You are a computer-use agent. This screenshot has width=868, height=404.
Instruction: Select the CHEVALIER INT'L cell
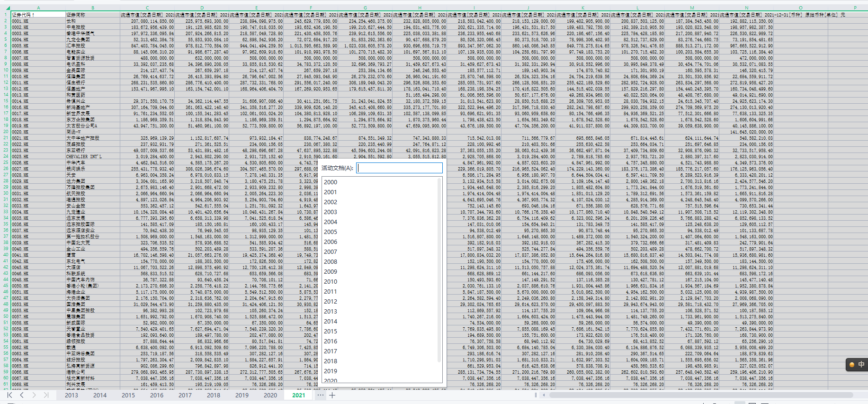[92, 156]
